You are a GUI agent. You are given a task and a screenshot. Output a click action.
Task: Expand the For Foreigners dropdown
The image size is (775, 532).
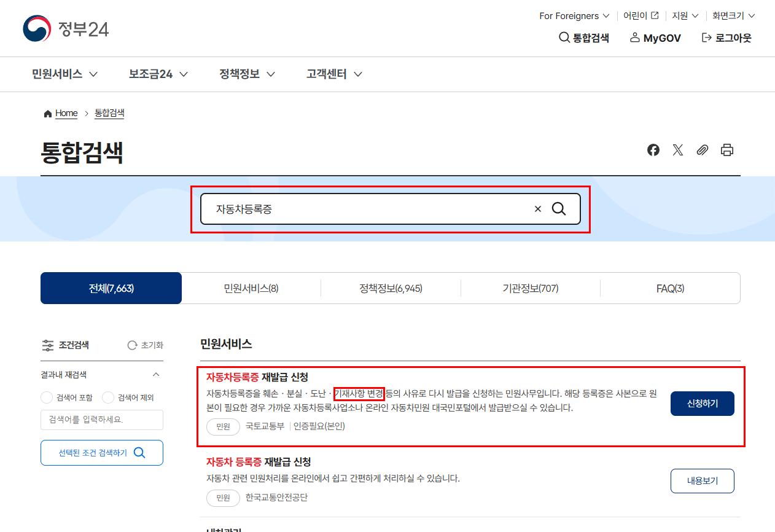pos(574,15)
